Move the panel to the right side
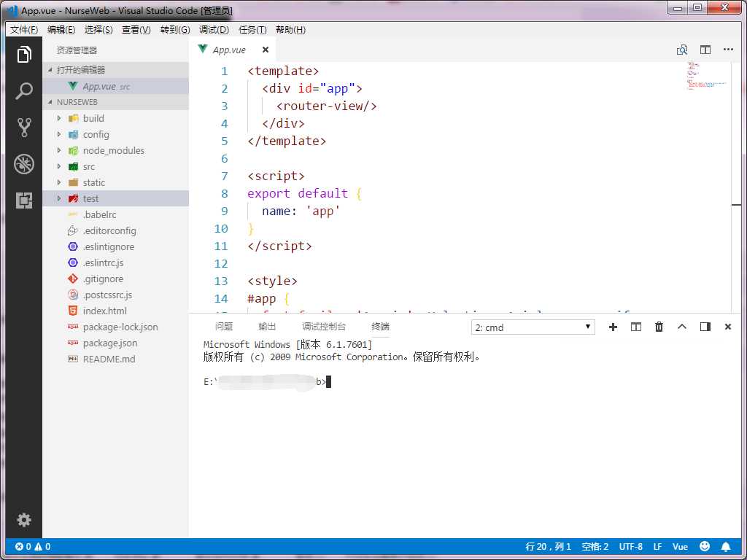The width and height of the screenshot is (747, 560). tap(705, 327)
